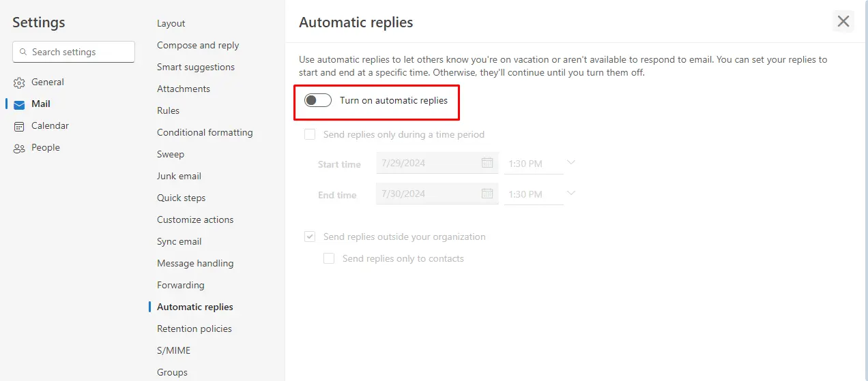Close the Settings dialog
This screenshot has height=381, width=868.
click(843, 21)
